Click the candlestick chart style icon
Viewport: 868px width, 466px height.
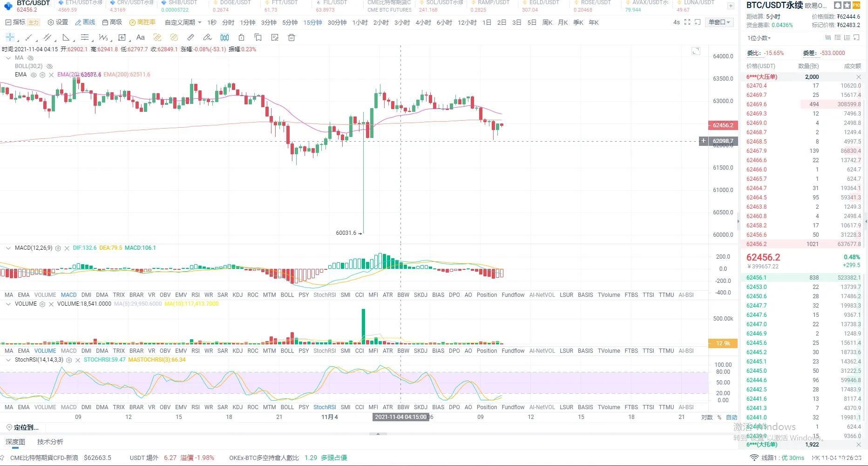(x=224, y=37)
